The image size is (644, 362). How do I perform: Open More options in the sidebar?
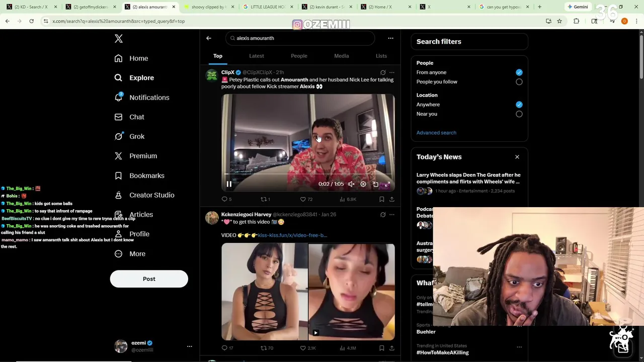(130, 254)
